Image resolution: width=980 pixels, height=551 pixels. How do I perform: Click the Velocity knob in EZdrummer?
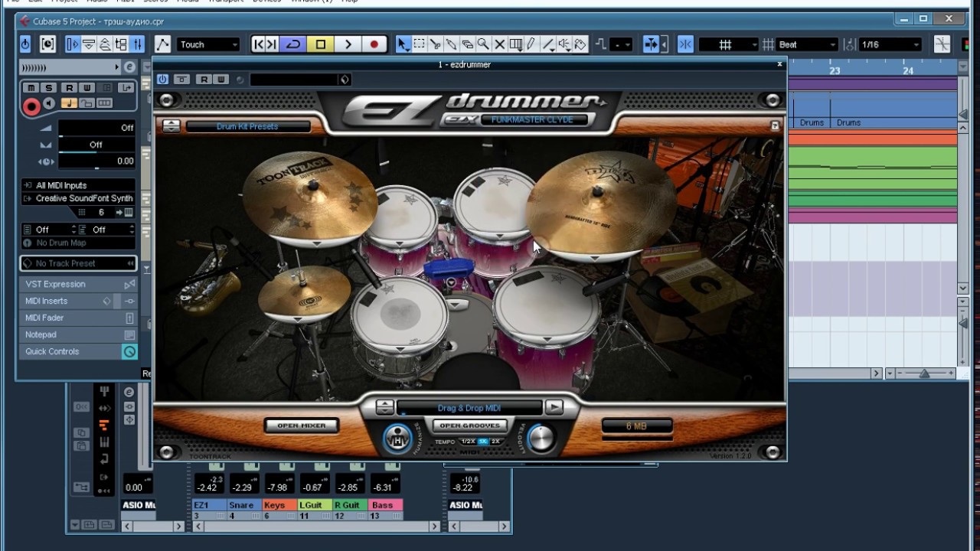541,437
